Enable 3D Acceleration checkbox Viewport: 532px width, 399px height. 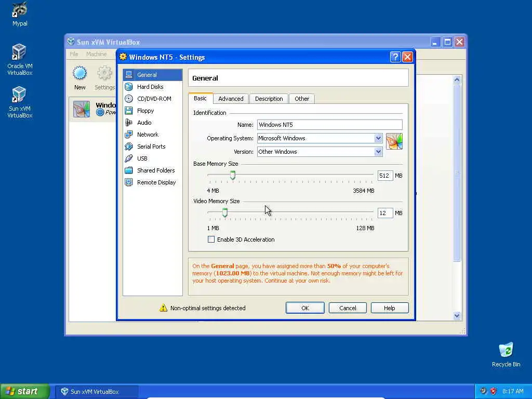tap(211, 240)
